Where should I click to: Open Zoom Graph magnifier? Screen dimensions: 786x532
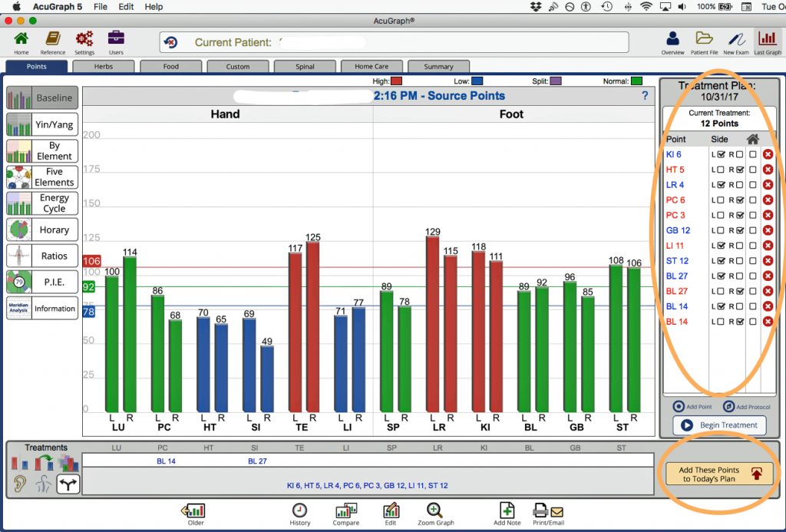(x=436, y=514)
